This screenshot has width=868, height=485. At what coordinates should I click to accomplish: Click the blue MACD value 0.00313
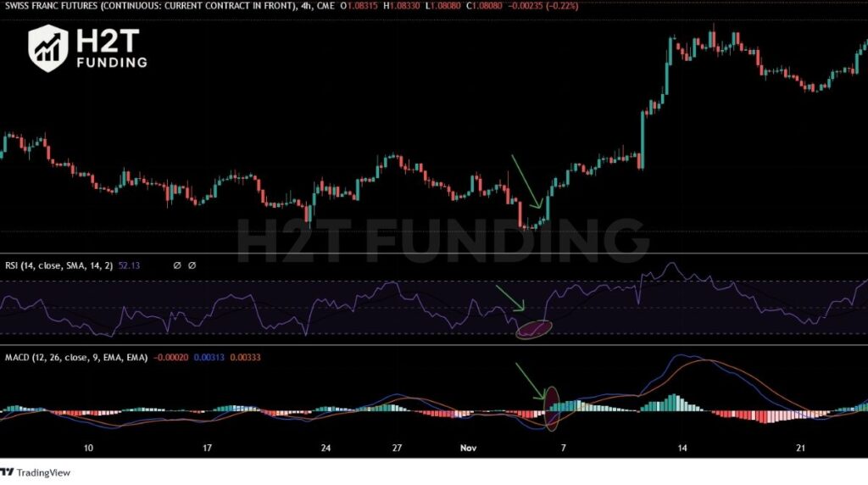pyautogui.click(x=209, y=358)
